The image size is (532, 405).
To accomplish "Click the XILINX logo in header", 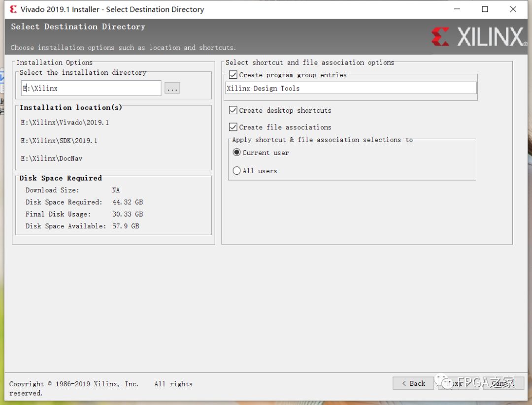I will point(479,36).
